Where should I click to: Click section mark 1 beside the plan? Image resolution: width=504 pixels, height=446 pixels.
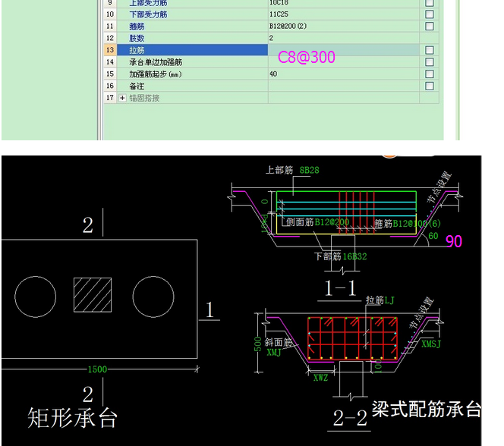pos(209,310)
